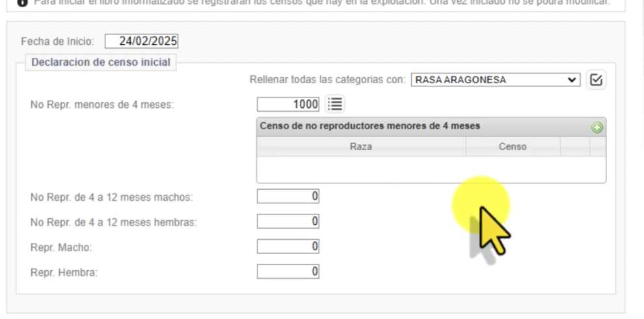Click the Censo column header
644x319 pixels.
513,147
